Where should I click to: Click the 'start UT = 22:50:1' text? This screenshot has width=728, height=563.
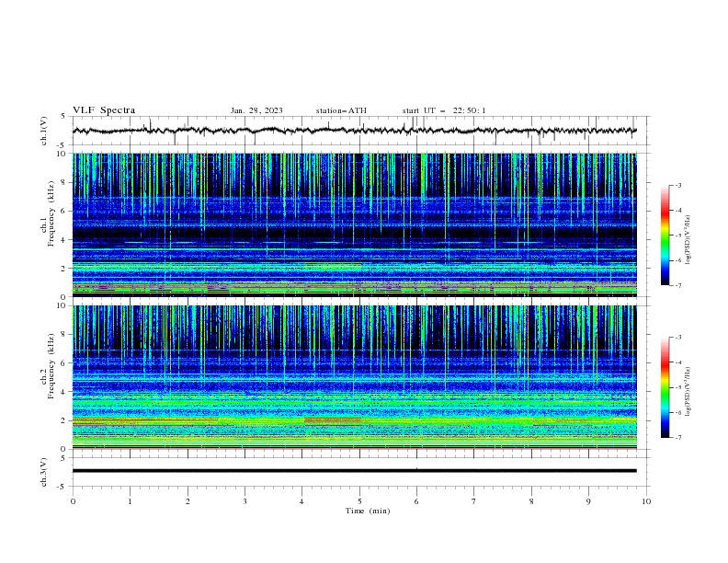click(x=444, y=110)
